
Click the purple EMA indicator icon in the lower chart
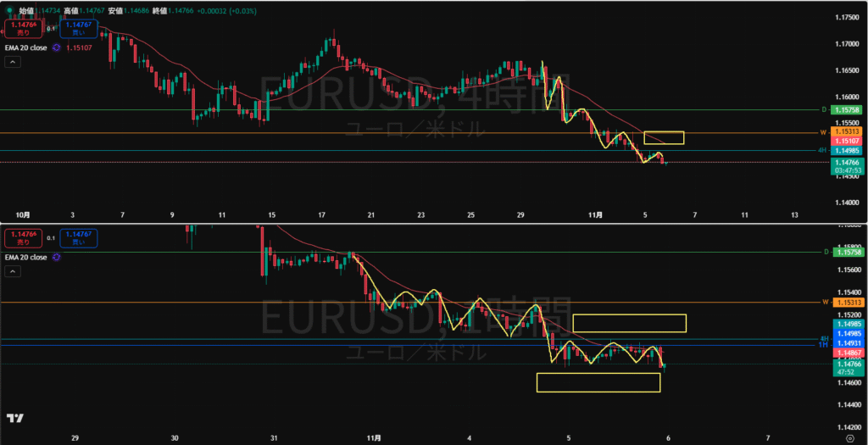pyautogui.click(x=56, y=256)
